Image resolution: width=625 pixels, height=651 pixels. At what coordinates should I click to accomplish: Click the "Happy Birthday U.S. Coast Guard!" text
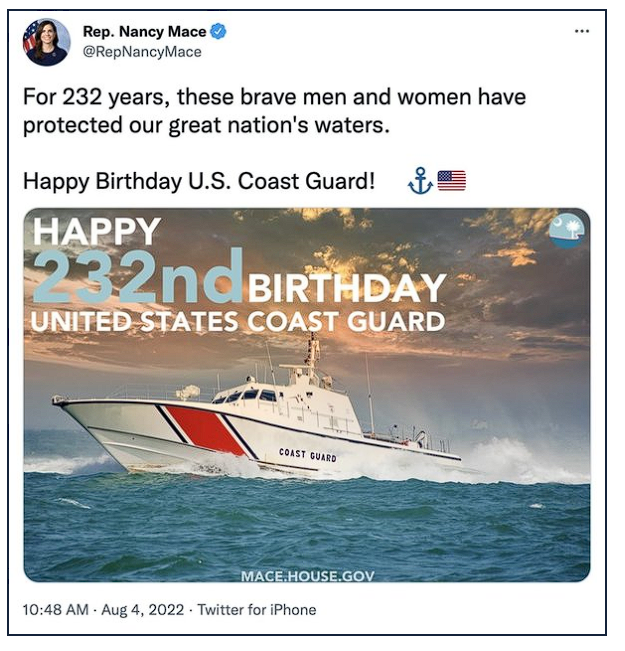(199, 182)
